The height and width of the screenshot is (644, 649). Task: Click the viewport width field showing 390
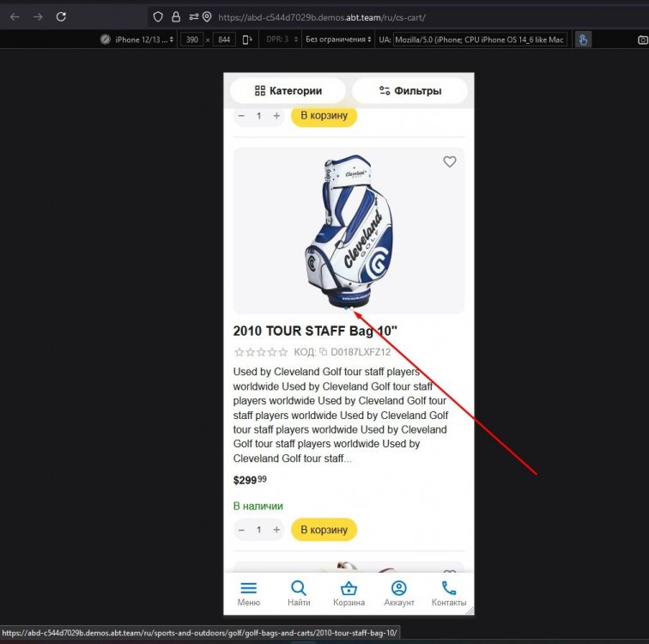coord(192,39)
